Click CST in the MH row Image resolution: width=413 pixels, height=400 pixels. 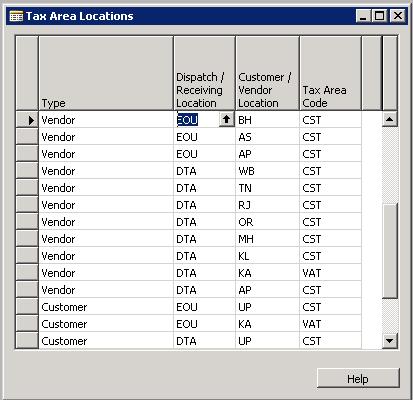click(x=330, y=239)
